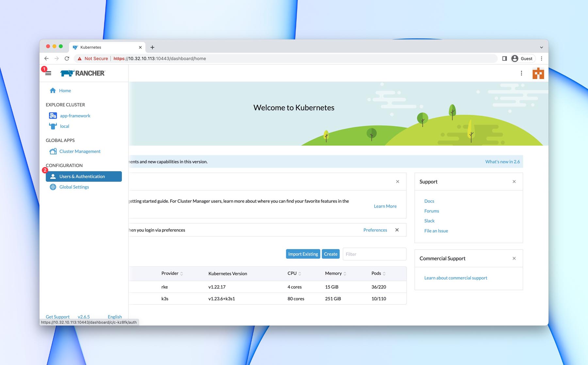Click the Home house icon
The image size is (588, 365).
[x=53, y=90]
